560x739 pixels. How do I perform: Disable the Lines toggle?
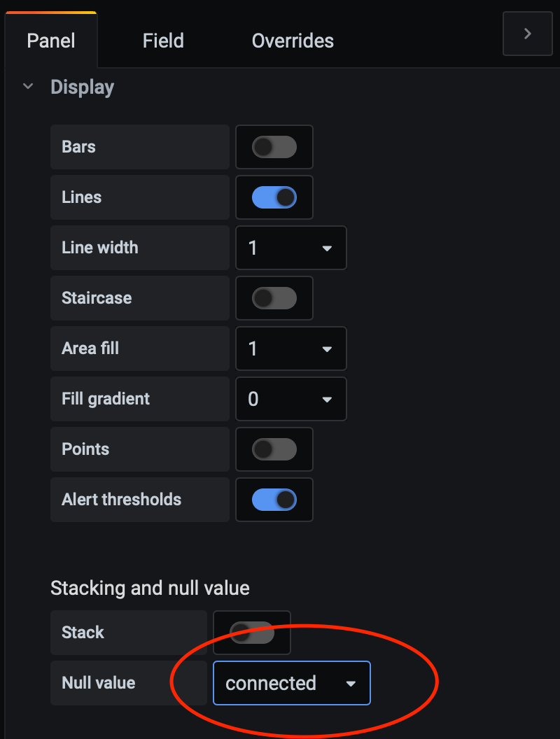pos(274,197)
